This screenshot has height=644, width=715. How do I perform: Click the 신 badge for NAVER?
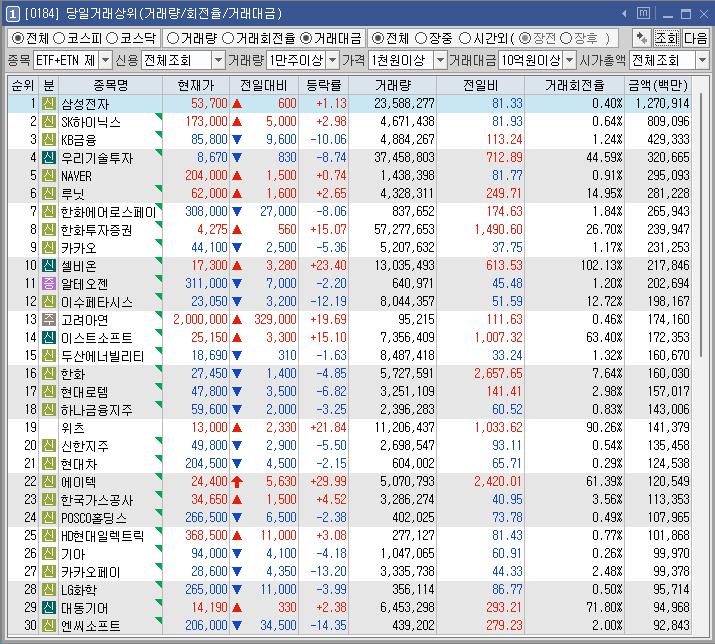[49, 176]
